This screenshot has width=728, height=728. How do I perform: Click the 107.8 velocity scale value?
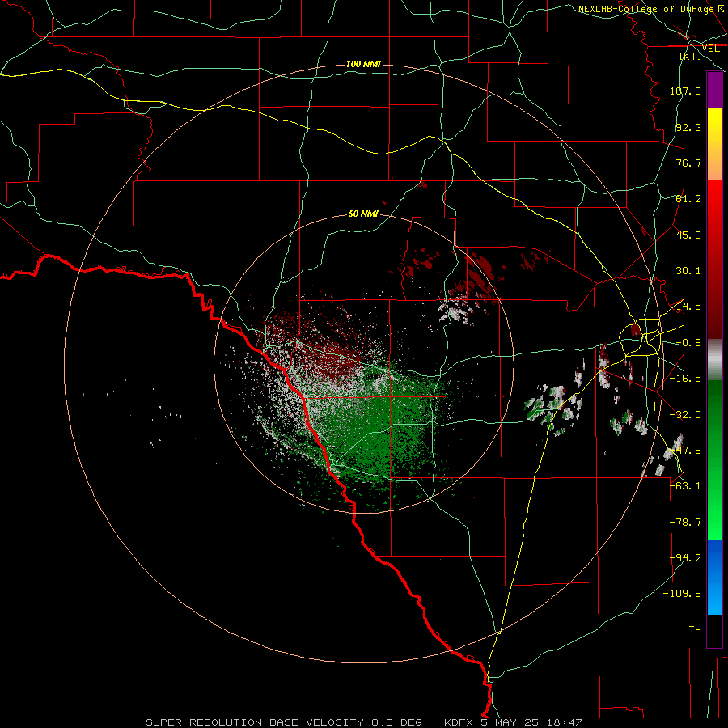(685, 91)
